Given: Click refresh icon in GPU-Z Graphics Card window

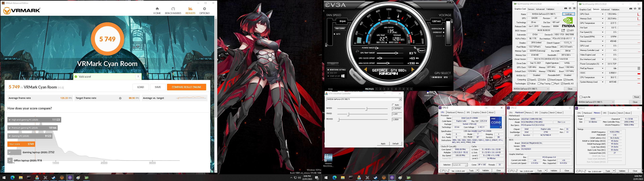Looking at the screenshot, I should [x=570, y=9].
